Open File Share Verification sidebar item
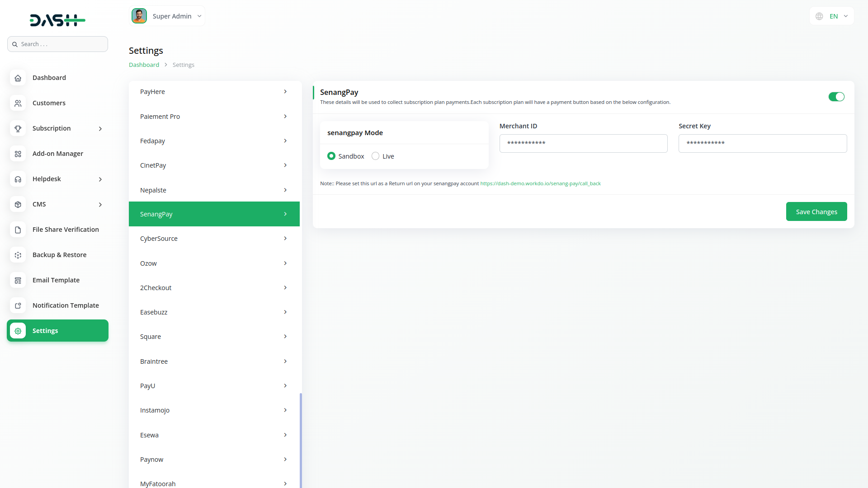 [57, 230]
